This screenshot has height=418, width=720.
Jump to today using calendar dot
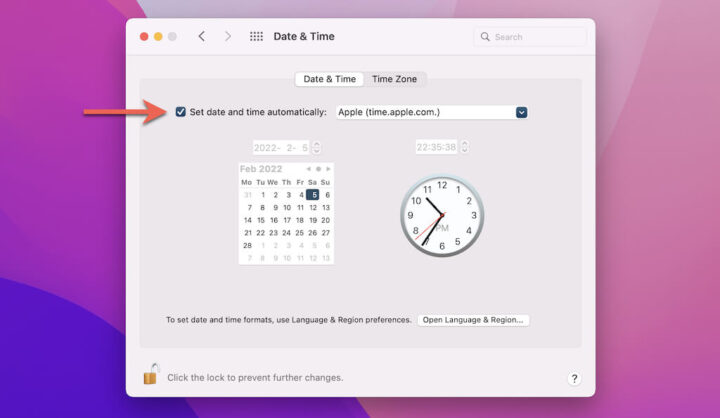pyautogui.click(x=318, y=169)
